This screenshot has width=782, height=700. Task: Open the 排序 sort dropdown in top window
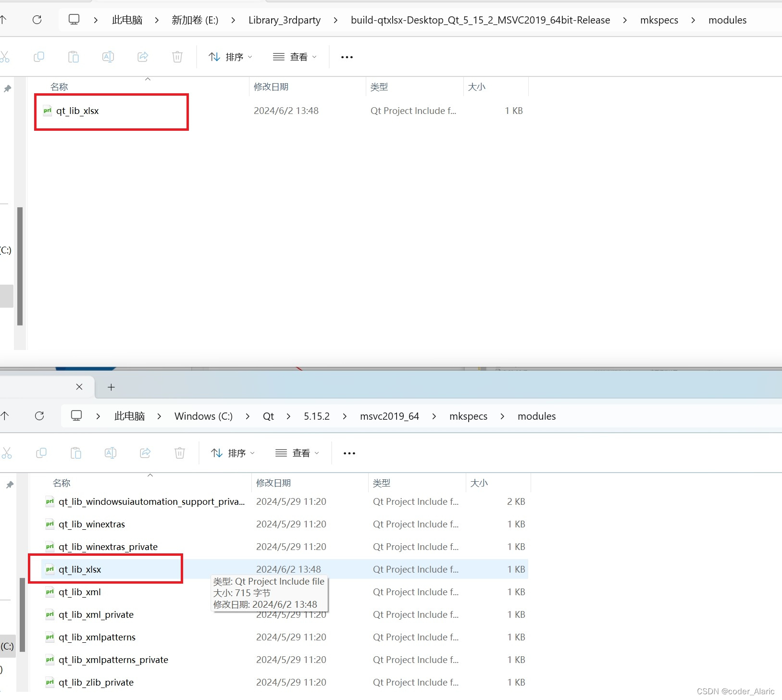[230, 57]
